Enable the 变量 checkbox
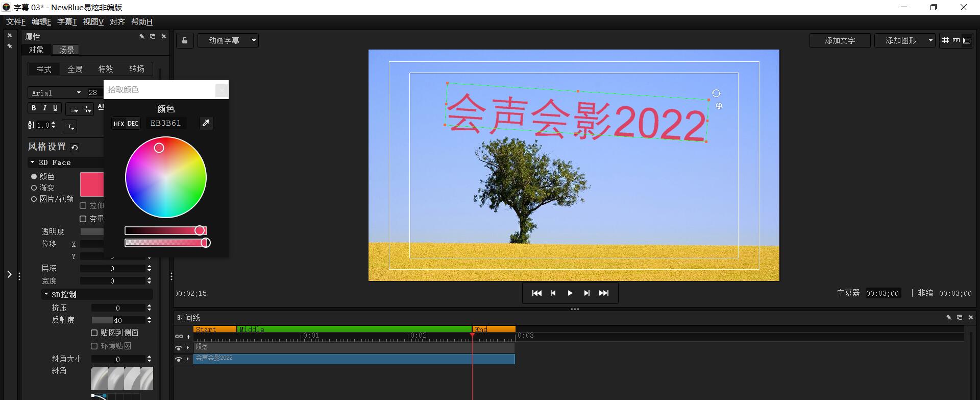 pyautogui.click(x=83, y=219)
